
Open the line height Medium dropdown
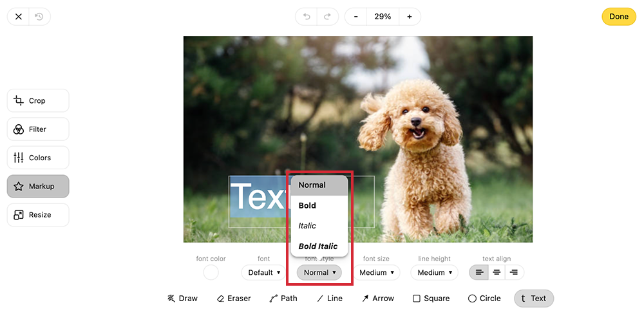click(x=435, y=273)
